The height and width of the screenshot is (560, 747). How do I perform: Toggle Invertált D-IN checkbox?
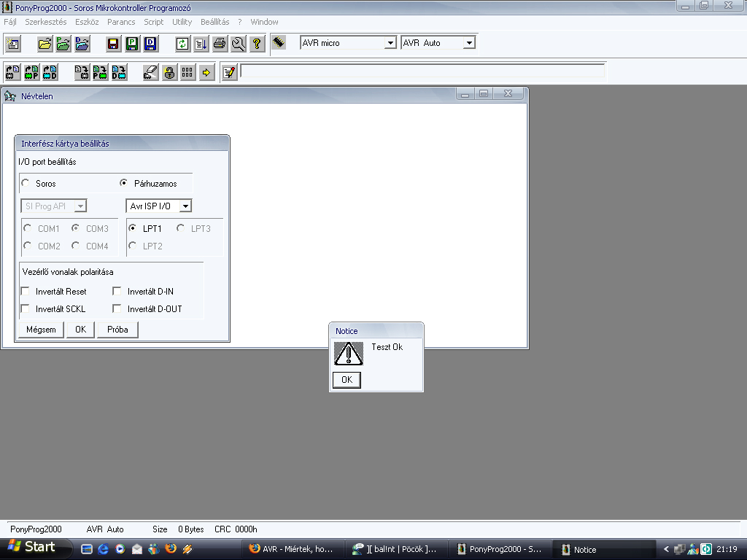[x=117, y=291]
